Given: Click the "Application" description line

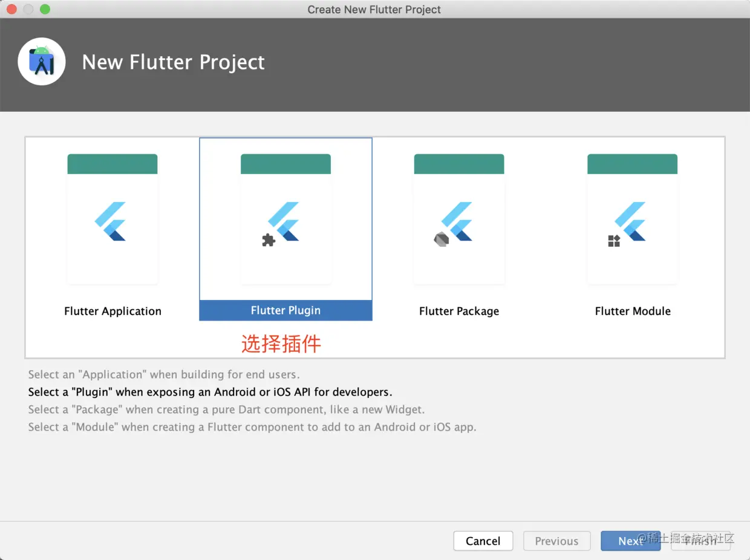Looking at the screenshot, I should tap(164, 374).
